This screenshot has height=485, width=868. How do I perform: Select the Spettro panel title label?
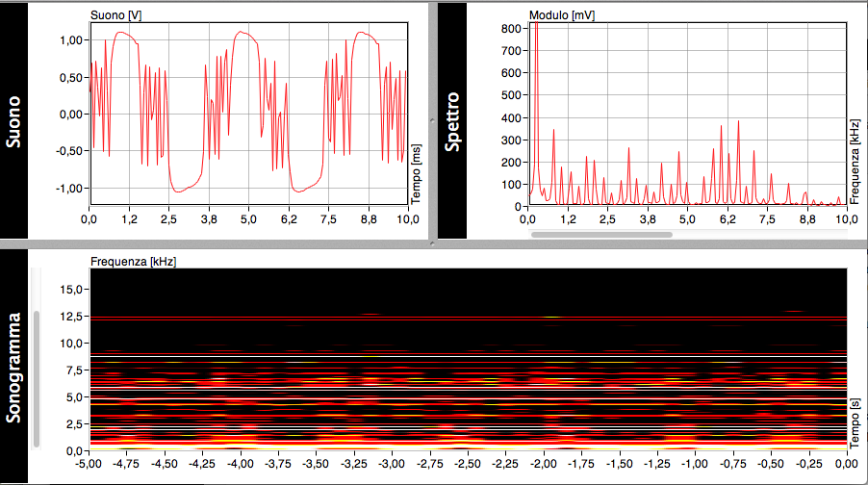click(x=454, y=120)
